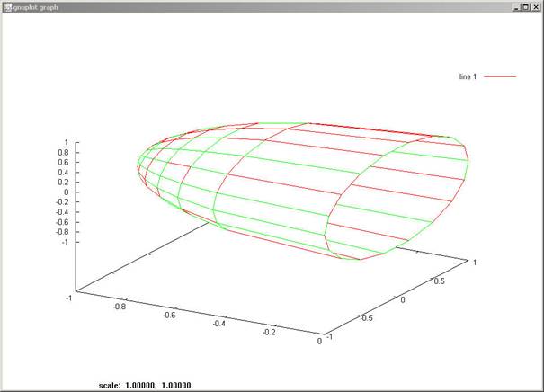Screen dimensions: 544x392
Task: Select the 'line 1' legend label
Action: point(468,77)
